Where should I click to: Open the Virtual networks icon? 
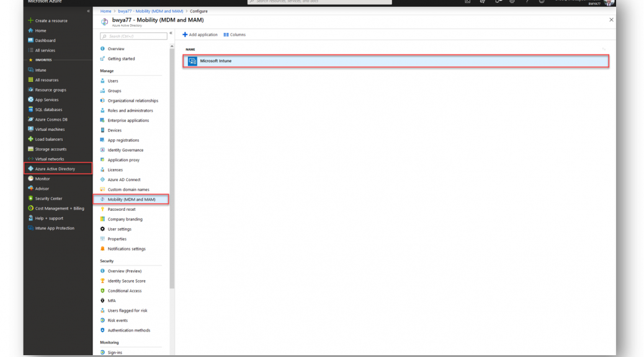[30, 159]
